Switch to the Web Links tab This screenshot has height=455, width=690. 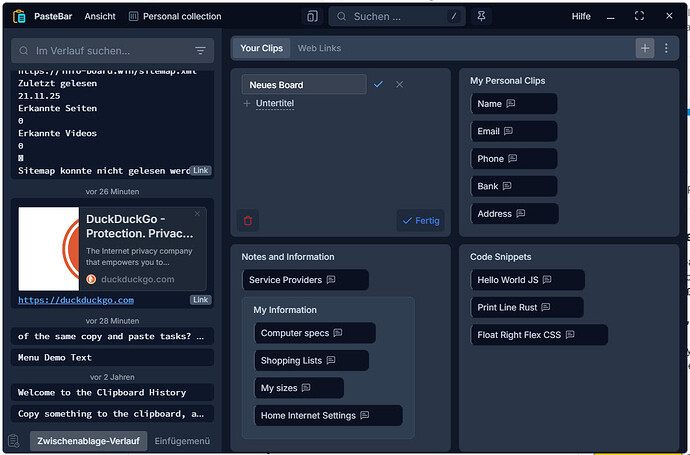[319, 48]
